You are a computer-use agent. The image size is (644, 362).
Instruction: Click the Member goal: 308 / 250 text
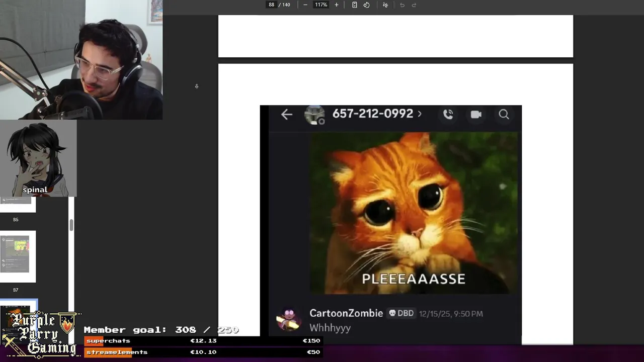pos(161,330)
